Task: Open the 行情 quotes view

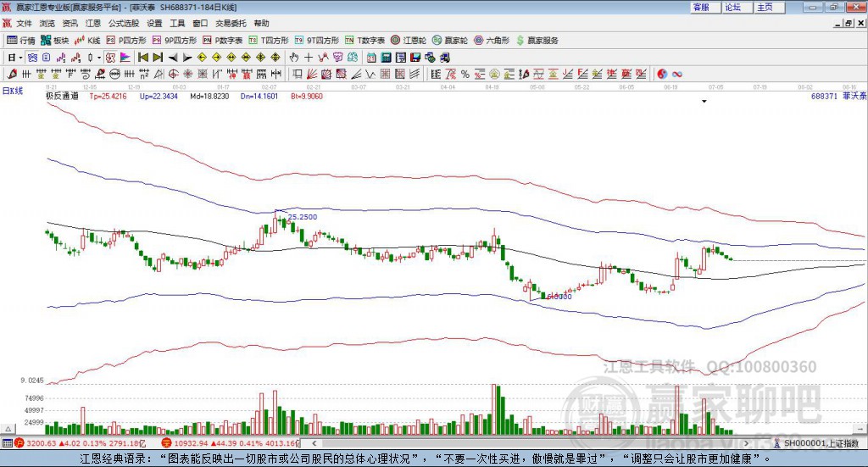Action: (20, 41)
